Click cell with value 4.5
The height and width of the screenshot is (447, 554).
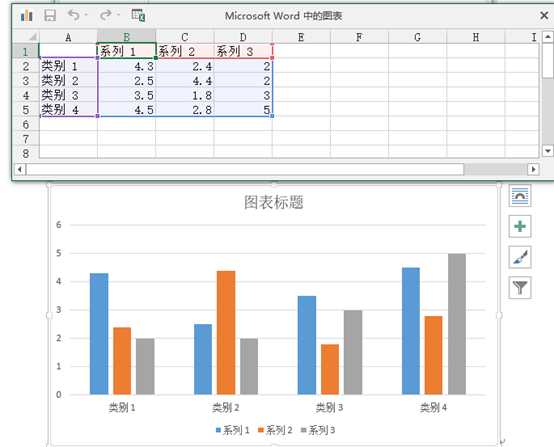[x=126, y=110]
